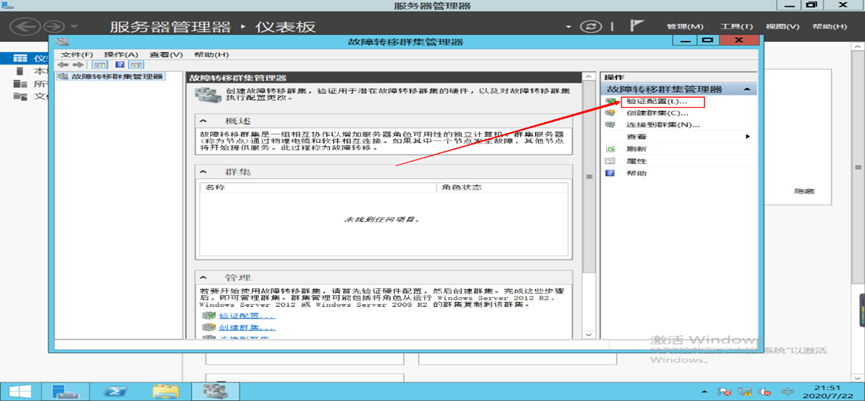The height and width of the screenshot is (401, 865).
Task: Click the cluster manager window title icon
Action: (x=62, y=41)
